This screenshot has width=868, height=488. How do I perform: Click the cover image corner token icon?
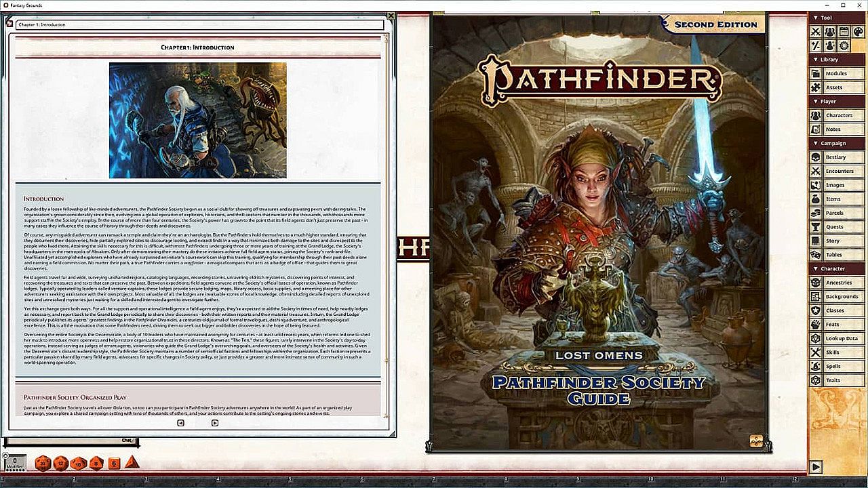tap(756, 441)
